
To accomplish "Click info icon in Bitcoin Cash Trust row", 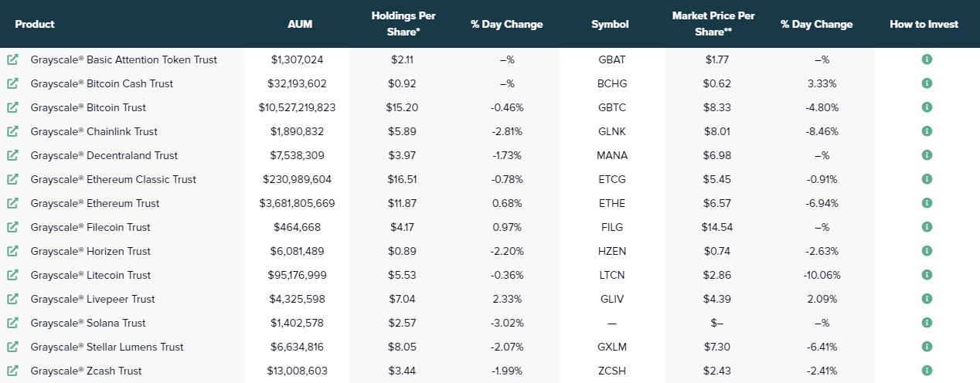I will (x=927, y=83).
